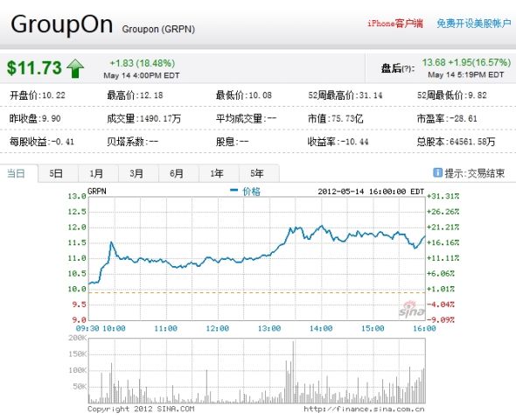The height and width of the screenshot is (420, 516).
Task: Click the 200K volume axis label
Action: tap(78, 338)
